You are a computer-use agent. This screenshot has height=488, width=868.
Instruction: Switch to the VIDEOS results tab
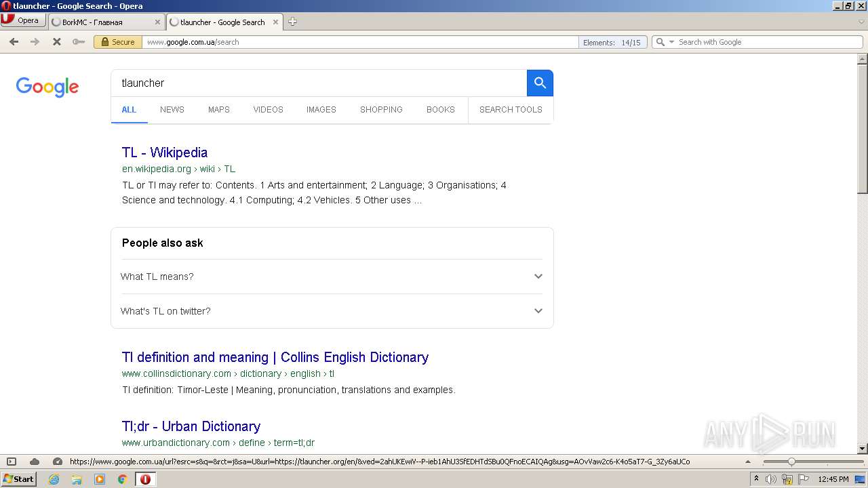coord(269,109)
